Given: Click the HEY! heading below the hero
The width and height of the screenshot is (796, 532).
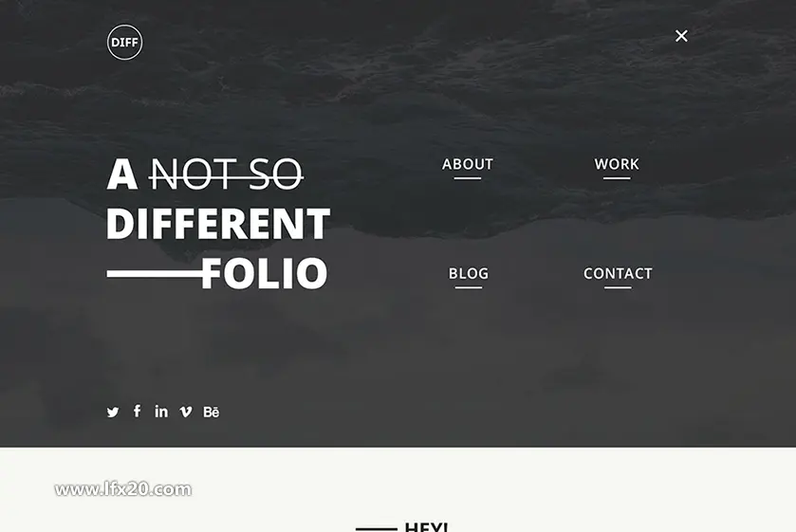Looking at the screenshot, I should coord(426,527).
